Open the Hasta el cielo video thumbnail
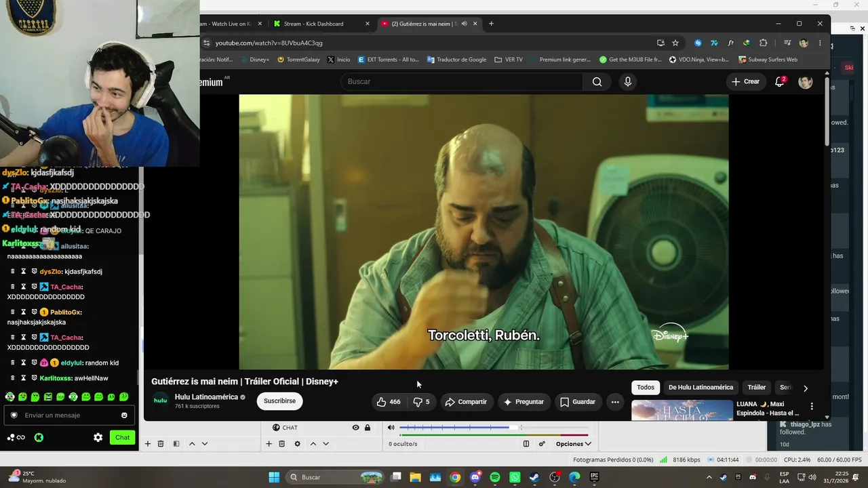The image size is (868, 488). point(682,410)
